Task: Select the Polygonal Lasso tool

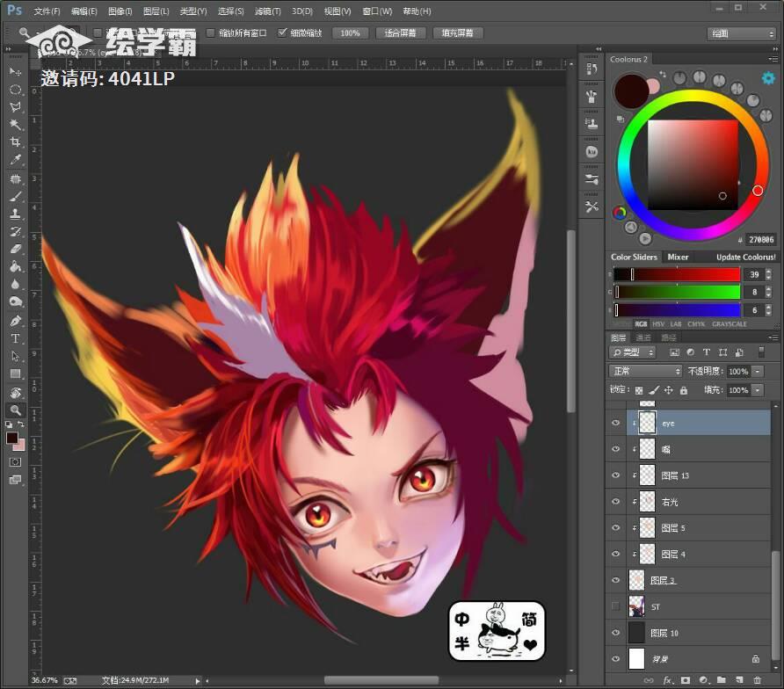Action: [x=15, y=107]
